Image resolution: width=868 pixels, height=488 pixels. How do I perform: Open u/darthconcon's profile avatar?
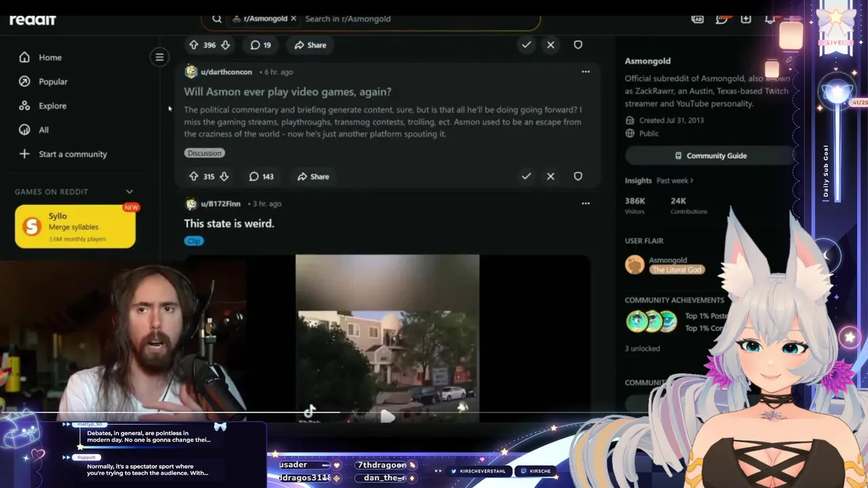(191, 72)
